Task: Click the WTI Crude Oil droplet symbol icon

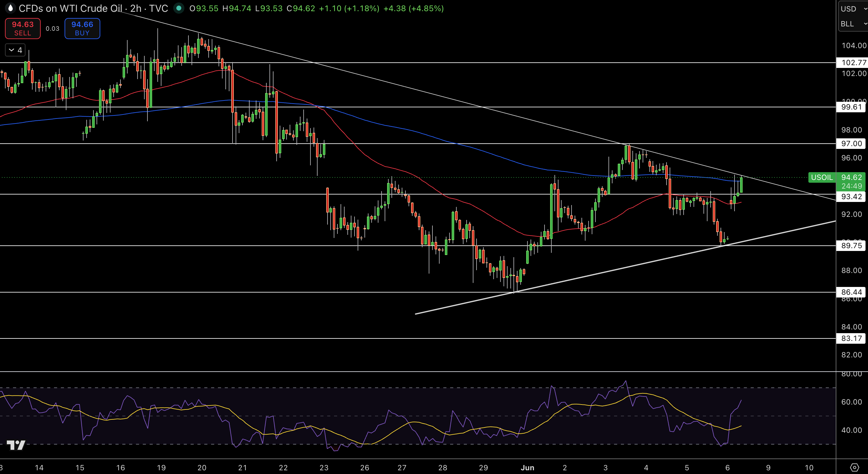Action: coord(11,8)
